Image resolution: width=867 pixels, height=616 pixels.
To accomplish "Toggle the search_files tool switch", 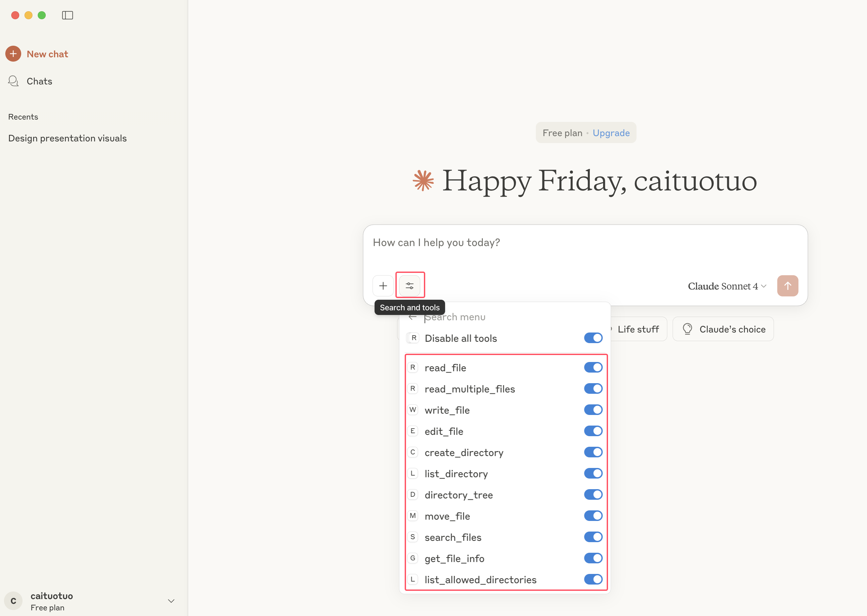I will 593,537.
